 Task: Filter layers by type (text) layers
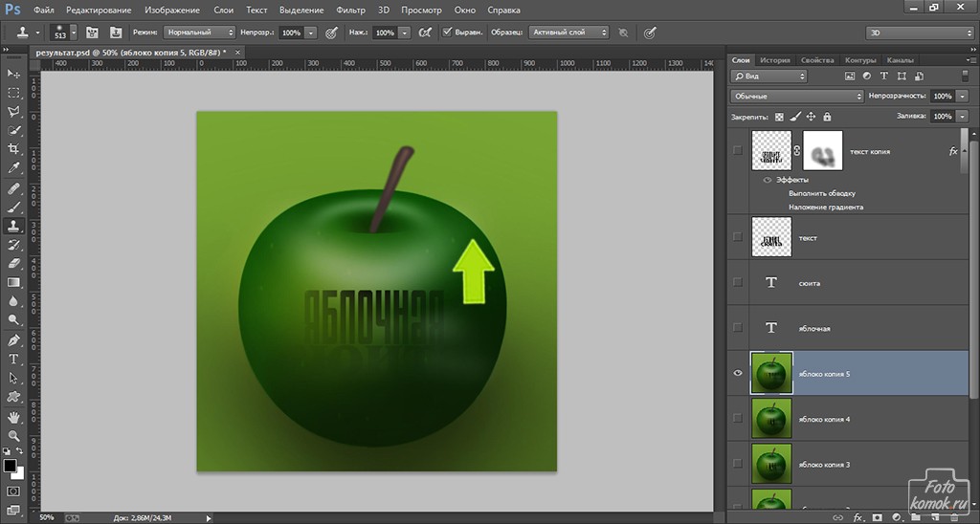(x=883, y=76)
